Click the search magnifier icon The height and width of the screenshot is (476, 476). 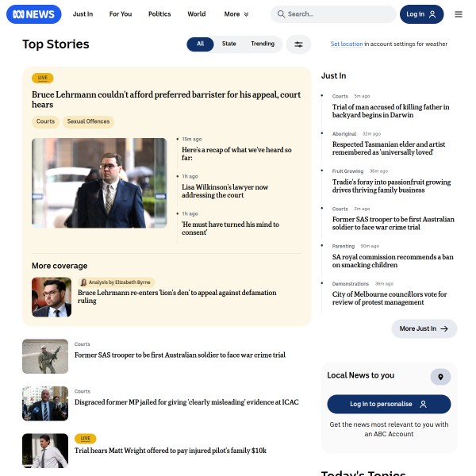tap(281, 14)
